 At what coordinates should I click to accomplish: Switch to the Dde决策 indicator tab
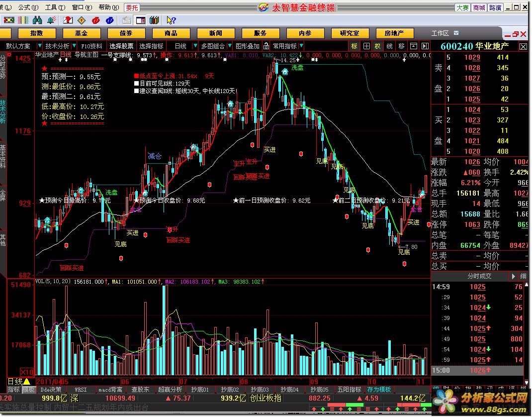51,390
